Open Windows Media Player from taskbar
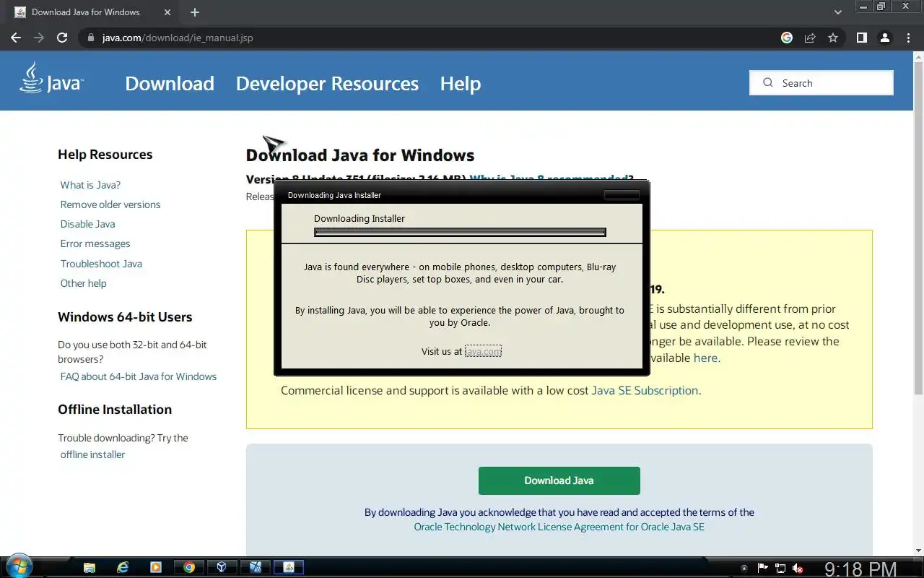The height and width of the screenshot is (578, 924). tap(156, 567)
